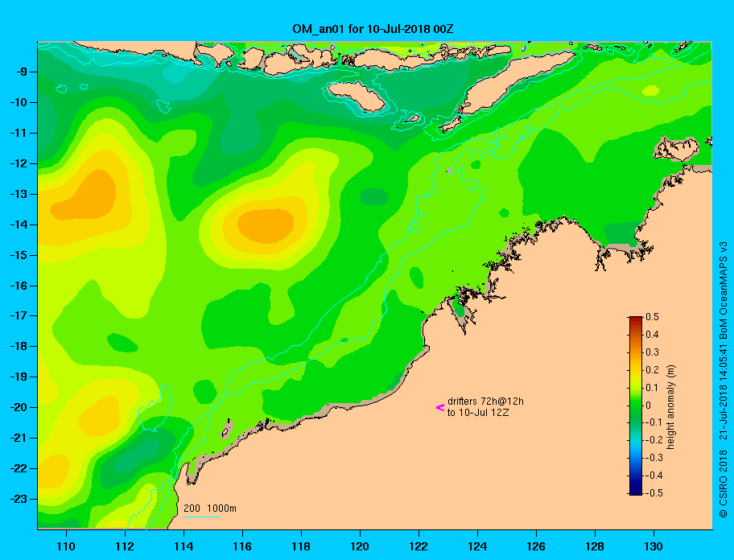The image size is (734, 560).
Task: Click latitude axis label '-23'
Action: pos(19,499)
